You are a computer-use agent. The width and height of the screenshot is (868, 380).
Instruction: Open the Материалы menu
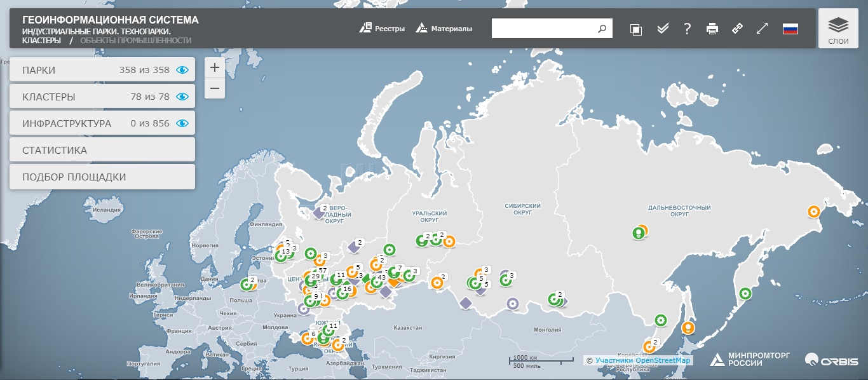(x=444, y=29)
